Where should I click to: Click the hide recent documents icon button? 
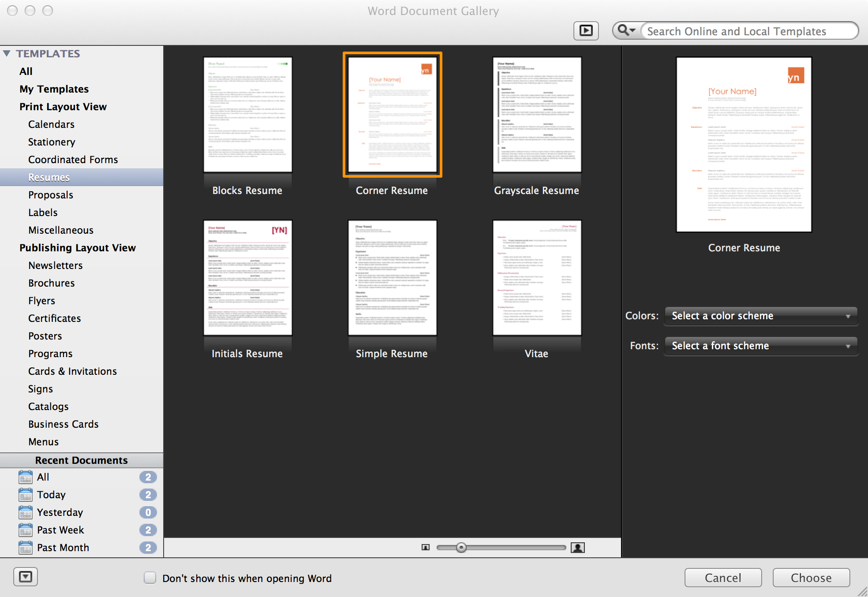tap(26, 577)
